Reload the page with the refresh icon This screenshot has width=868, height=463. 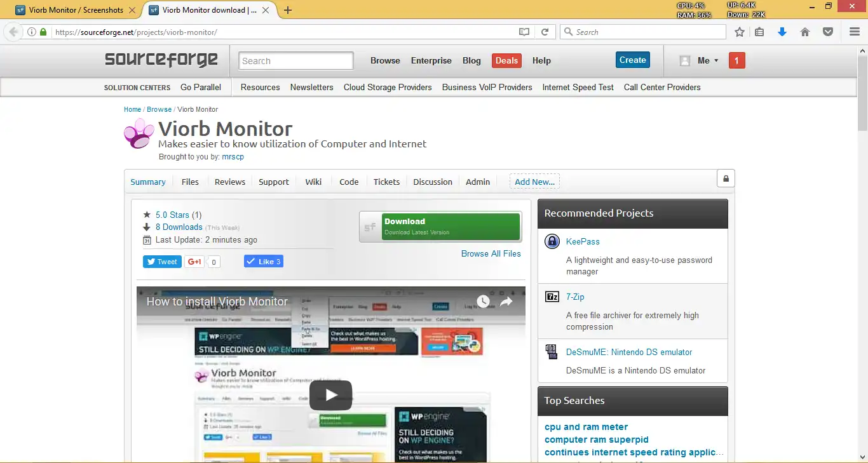point(545,32)
